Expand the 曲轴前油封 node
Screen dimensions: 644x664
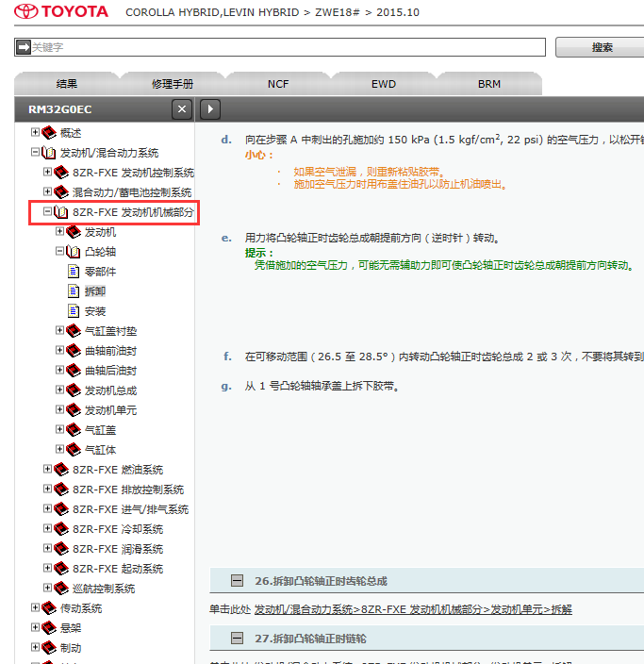[59, 350]
